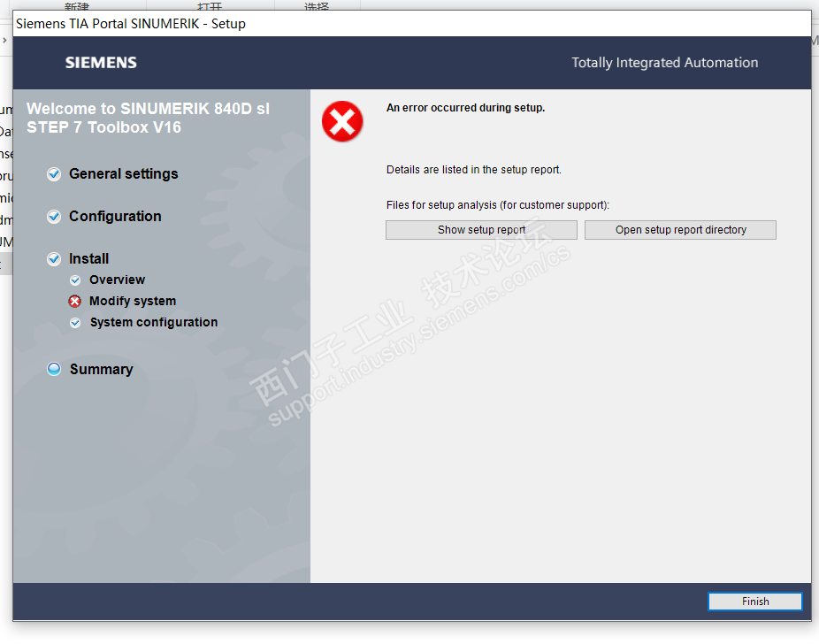Screen dimensions: 819x644
Task: Click 'An error occurred during setup.' text
Action: pos(465,108)
